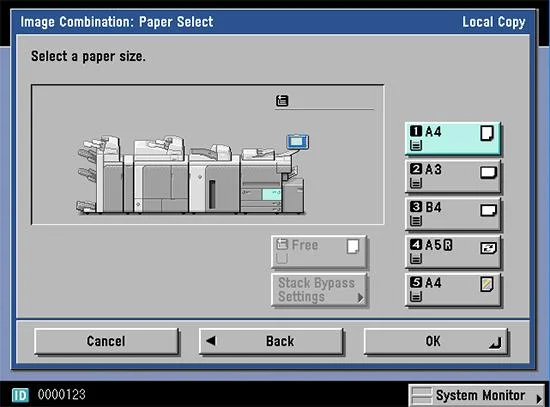This screenshot has width=550, height=407.
Task: Confirm paper choice with OK
Action: click(436, 341)
